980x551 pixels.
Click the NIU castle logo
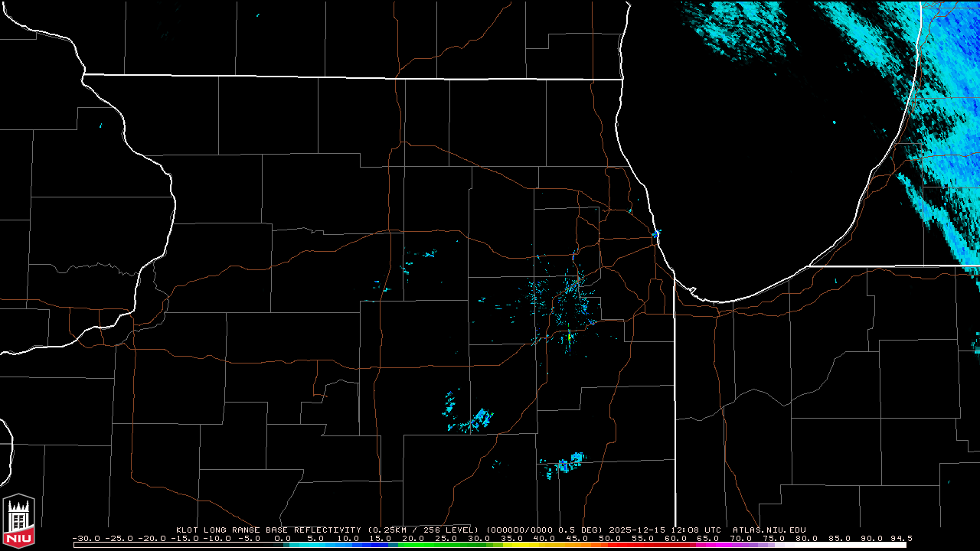(18, 522)
